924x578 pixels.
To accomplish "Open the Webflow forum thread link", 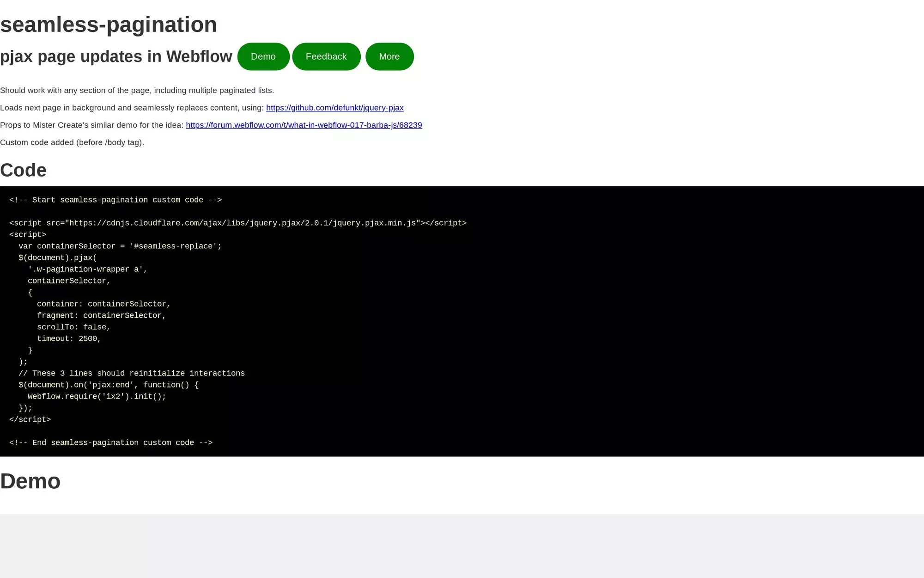I will click(x=304, y=125).
